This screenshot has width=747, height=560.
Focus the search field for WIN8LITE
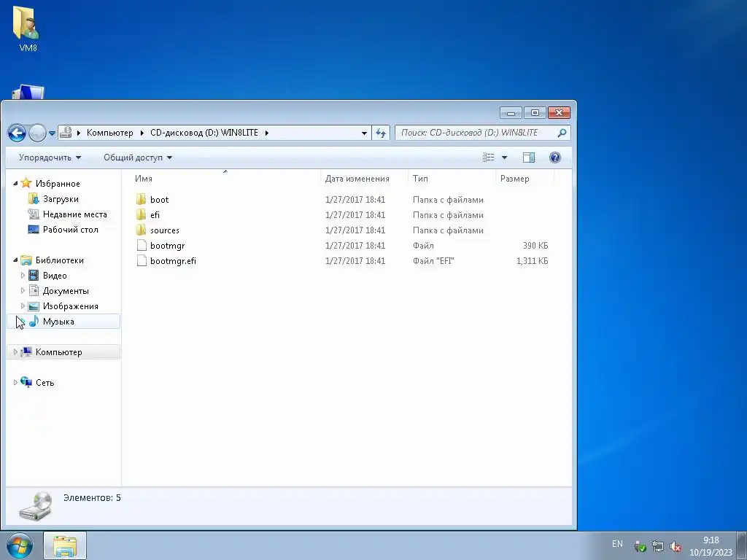tap(477, 133)
